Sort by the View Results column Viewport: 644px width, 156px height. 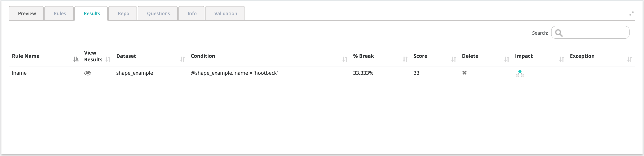pos(108,59)
